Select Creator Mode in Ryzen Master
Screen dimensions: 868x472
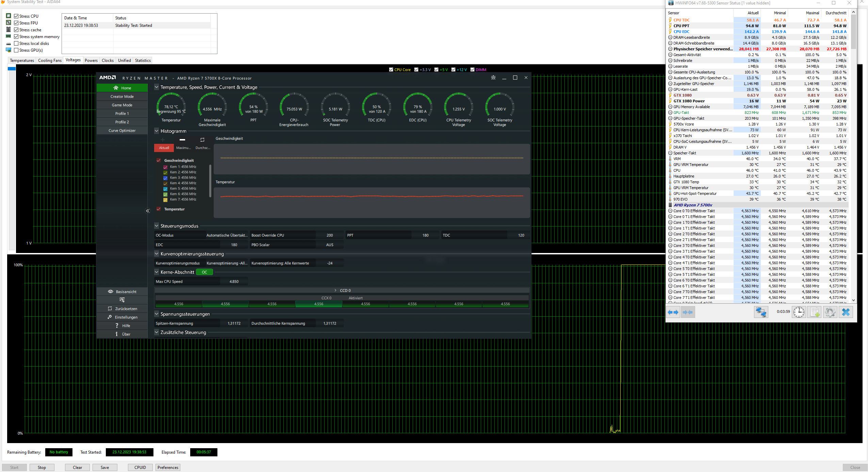[122, 96]
